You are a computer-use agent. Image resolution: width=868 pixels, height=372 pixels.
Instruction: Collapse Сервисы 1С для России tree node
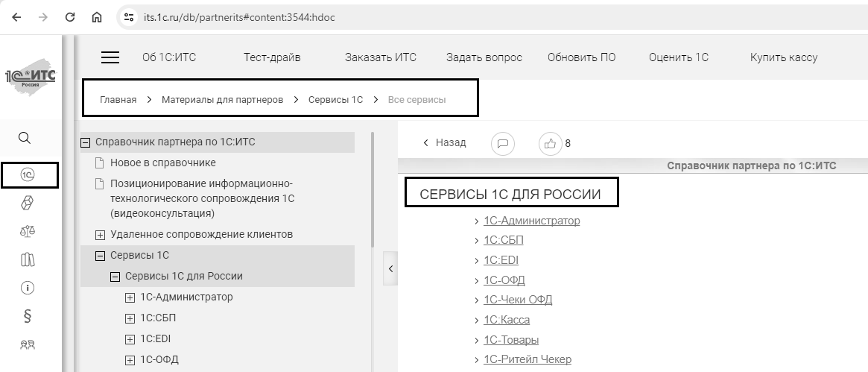click(x=115, y=277)
